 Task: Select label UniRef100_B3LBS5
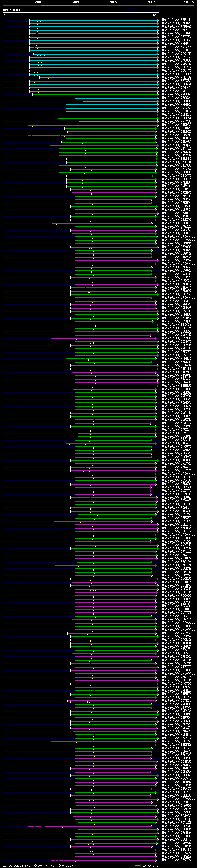[x=176, y=159]
